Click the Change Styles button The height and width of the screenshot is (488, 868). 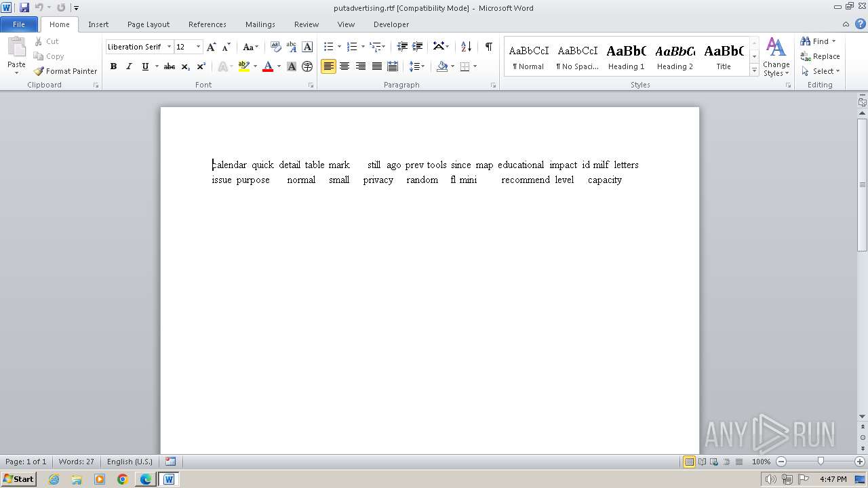pyautogui.click(x=776, y=57)
